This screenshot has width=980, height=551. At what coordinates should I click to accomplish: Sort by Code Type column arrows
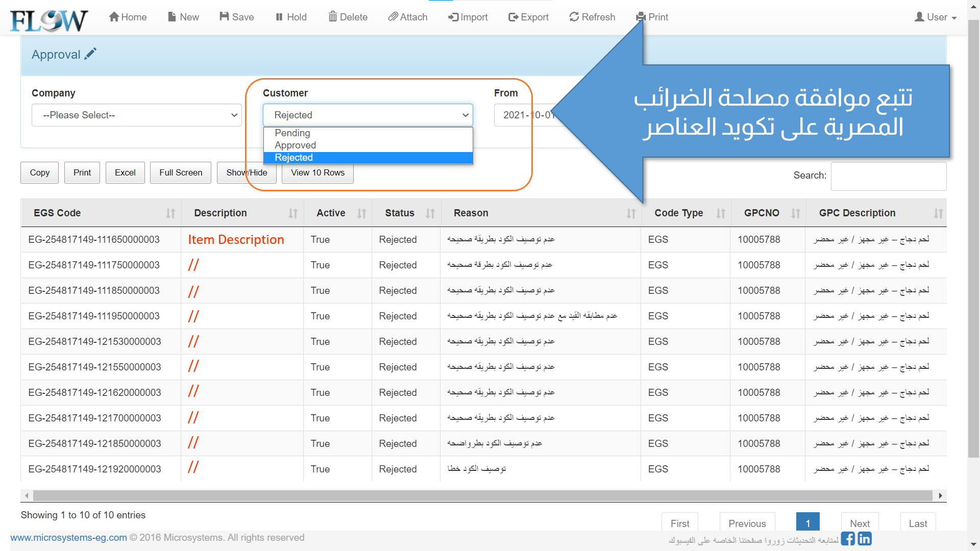721,213
